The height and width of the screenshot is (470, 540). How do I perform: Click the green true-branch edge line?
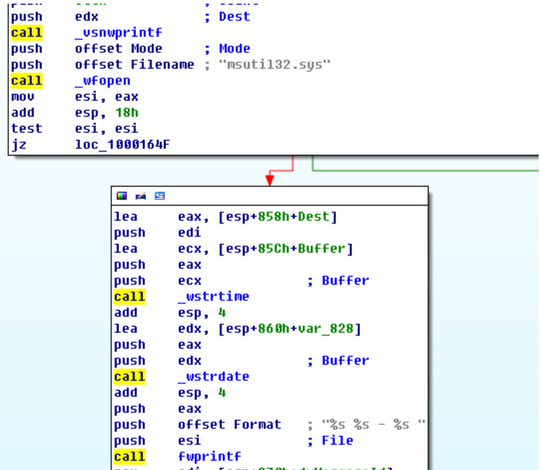[x=425, y=170]
